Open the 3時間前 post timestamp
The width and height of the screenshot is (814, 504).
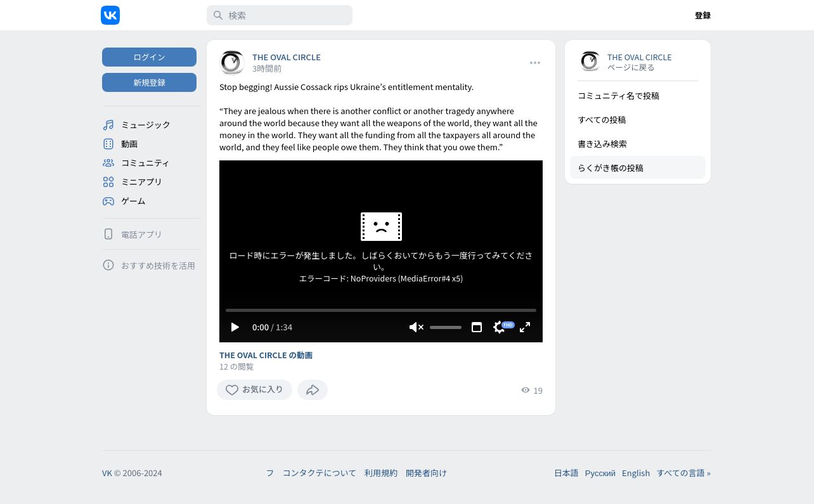(267, 68)
